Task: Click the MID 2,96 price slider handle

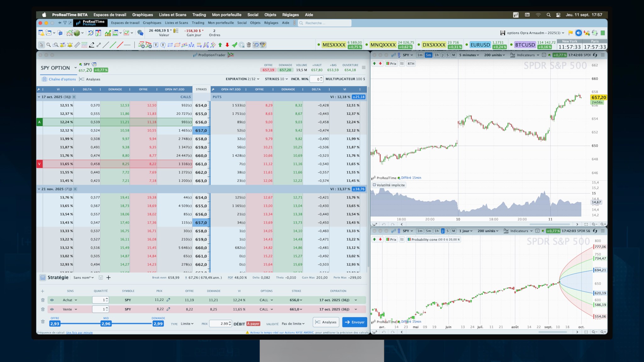Action: [106, 324]
